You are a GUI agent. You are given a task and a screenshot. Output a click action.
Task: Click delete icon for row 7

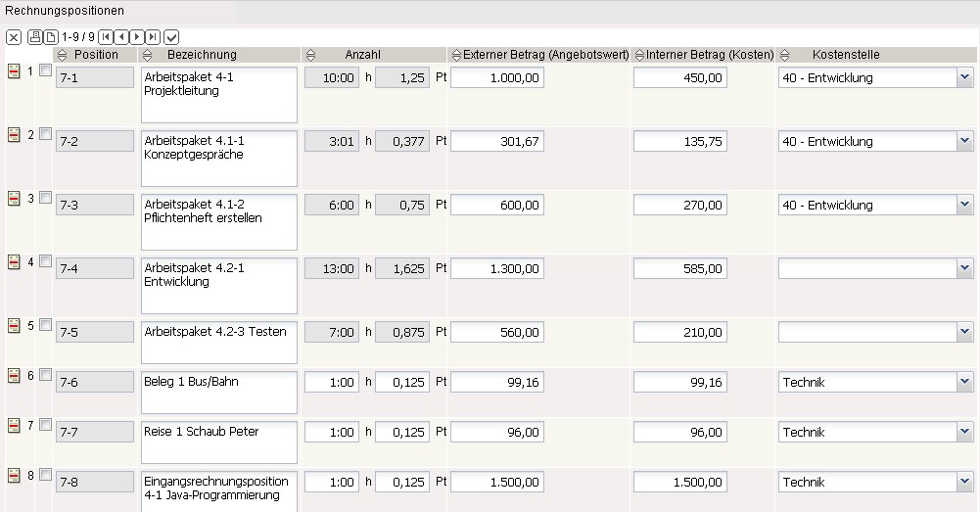coord(14,426)
